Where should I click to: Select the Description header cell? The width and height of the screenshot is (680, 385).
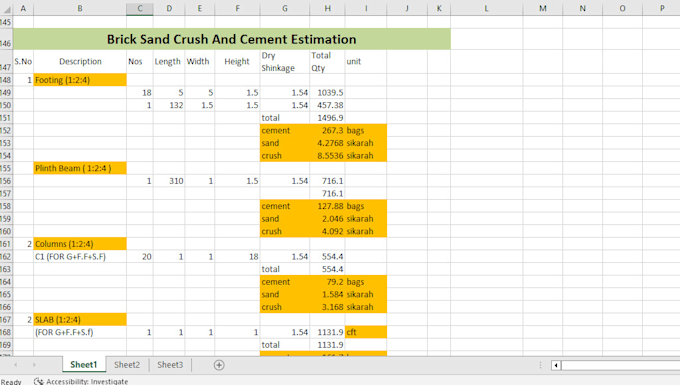80,62
